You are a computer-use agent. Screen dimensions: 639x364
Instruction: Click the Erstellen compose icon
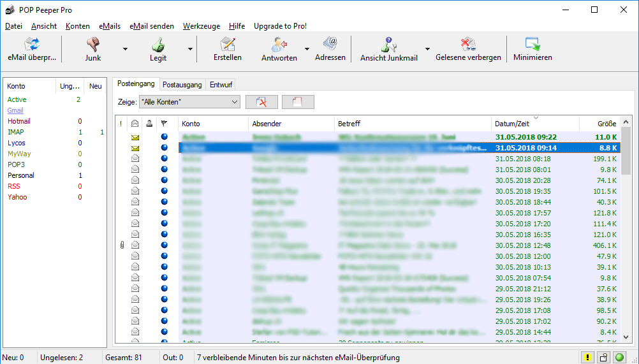tap(228, 44)
